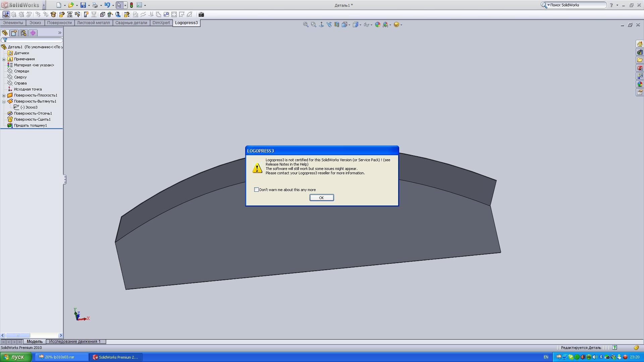Click the Edit Appearance color ball icon
This screenshot has height=362, width=644.
[x=378, y=24]
